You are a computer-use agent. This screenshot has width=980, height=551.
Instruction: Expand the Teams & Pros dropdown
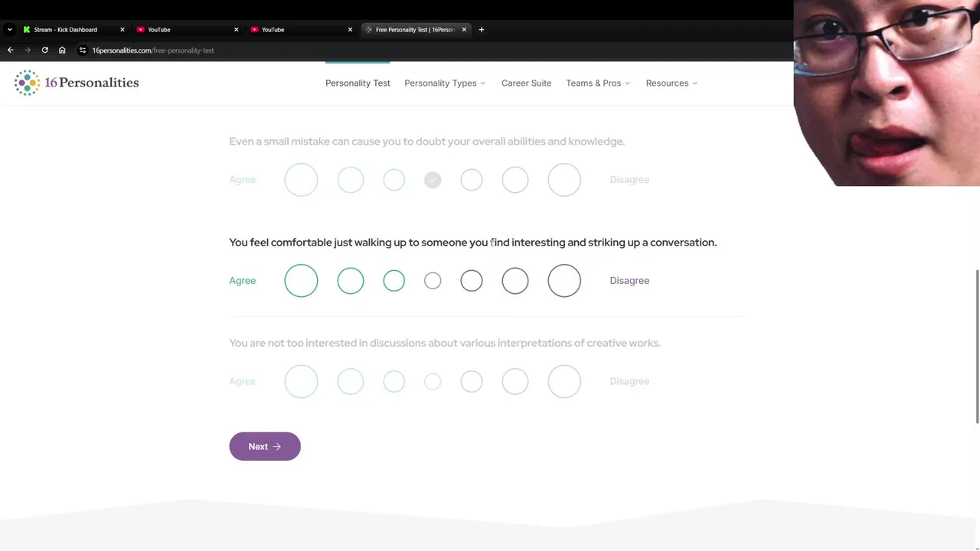(x=598, y=83)
